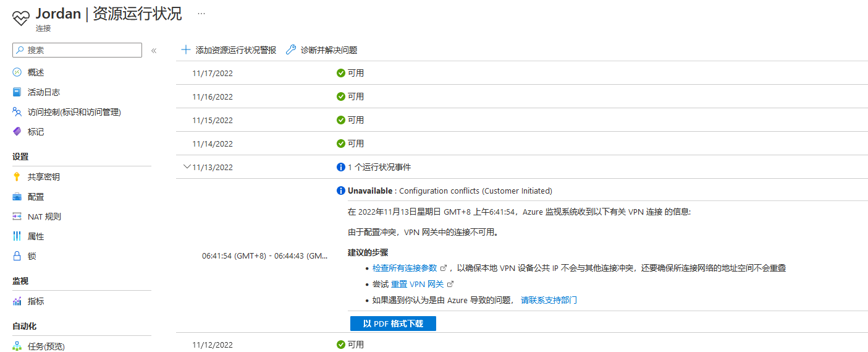Click 以 PDF 格式下载 button
This screenshot has width=868, height=352.
(x=393, y=324)
